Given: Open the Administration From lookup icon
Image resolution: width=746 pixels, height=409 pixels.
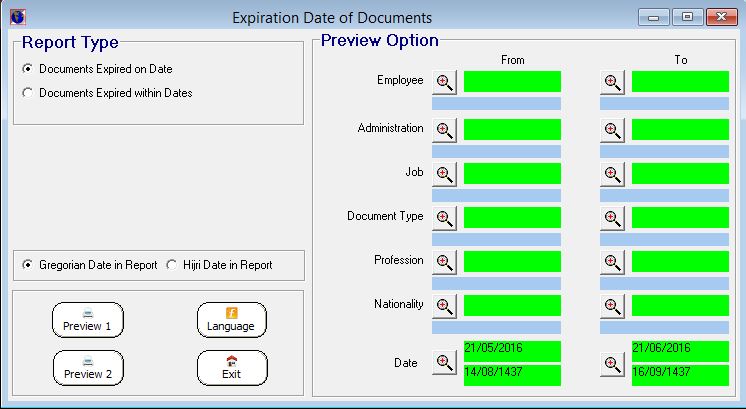Looking at the screenshot, I should click(445, 130).
